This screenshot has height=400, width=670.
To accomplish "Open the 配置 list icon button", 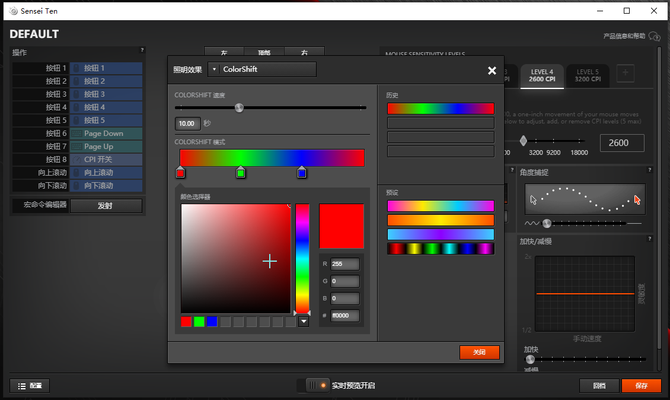I will point(29,385).
